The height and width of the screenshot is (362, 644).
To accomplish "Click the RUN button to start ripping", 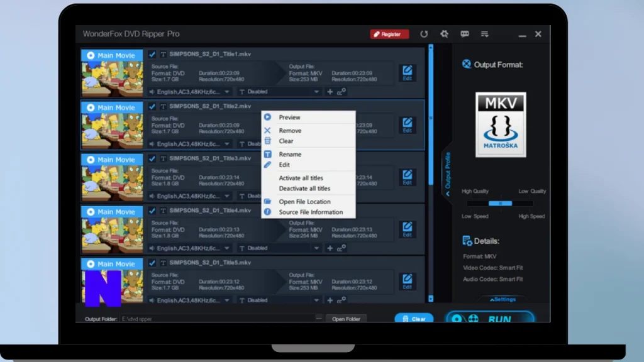I will [490, 317].
